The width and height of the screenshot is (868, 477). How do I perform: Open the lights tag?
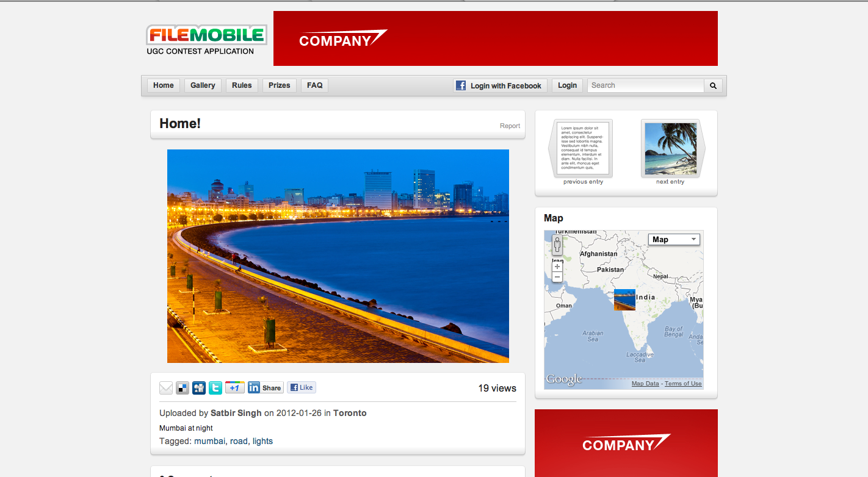point(262,441)
